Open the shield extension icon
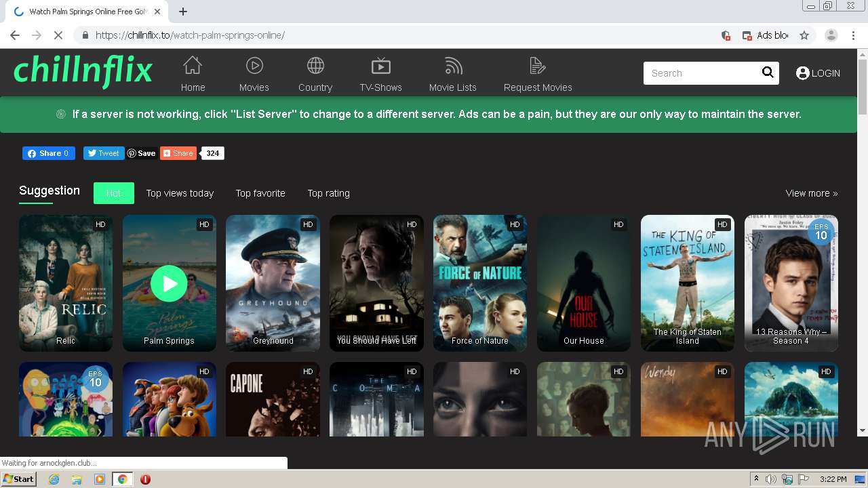This screenshot has height=488, width=868. click(725, 35)
